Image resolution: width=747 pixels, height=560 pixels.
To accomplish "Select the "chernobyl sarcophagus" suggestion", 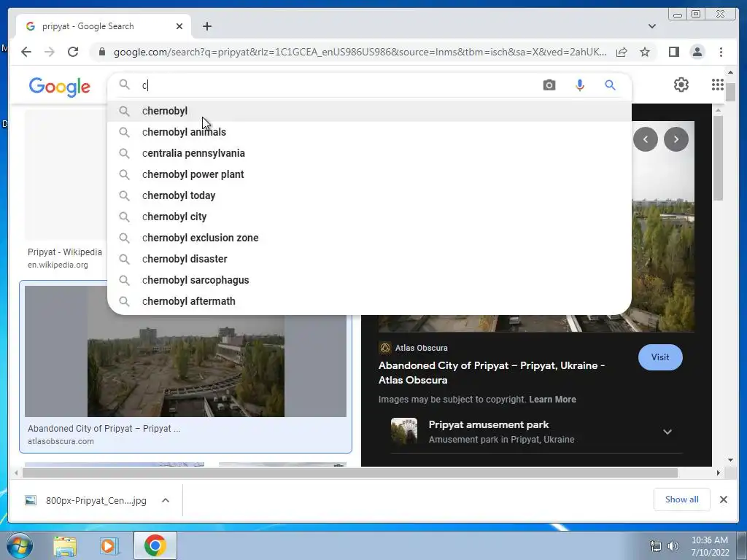I will click(x=370, y=280).
